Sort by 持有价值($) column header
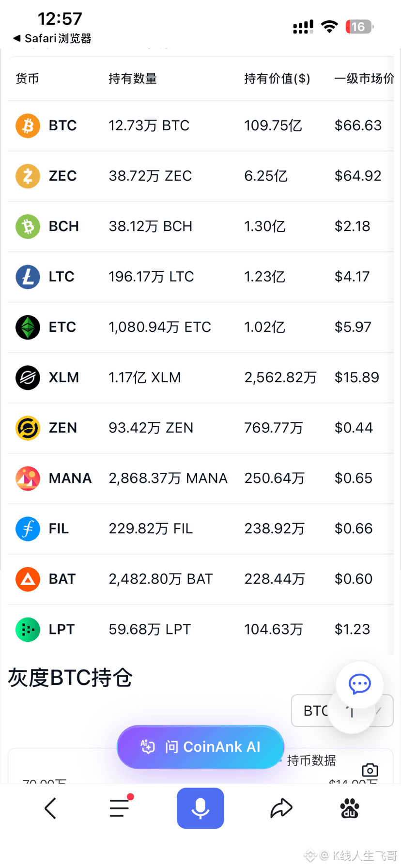This screenshot has height=868, width=401. [277, 78]
